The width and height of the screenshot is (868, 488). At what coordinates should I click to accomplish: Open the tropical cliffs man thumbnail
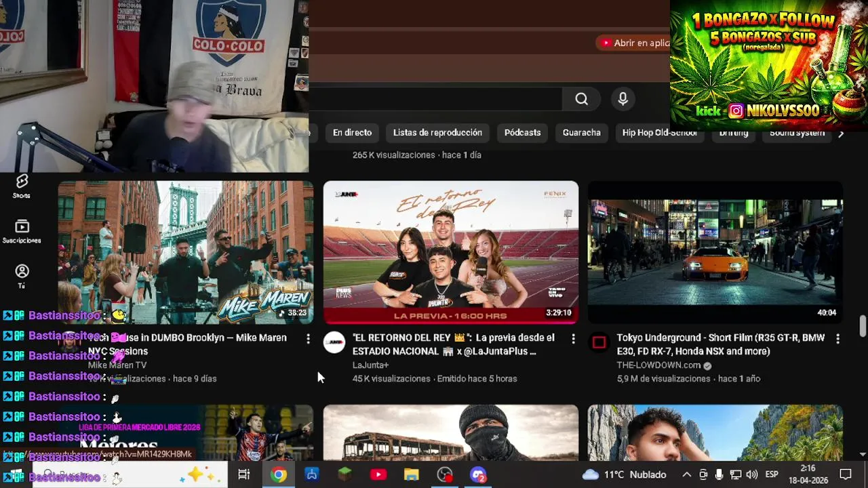[715, 433]
